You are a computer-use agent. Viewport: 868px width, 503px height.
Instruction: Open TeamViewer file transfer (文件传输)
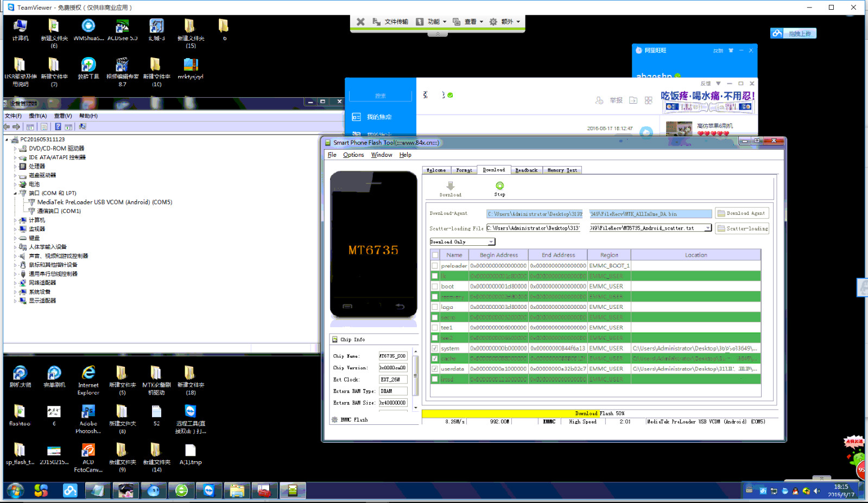coord(391,22)
